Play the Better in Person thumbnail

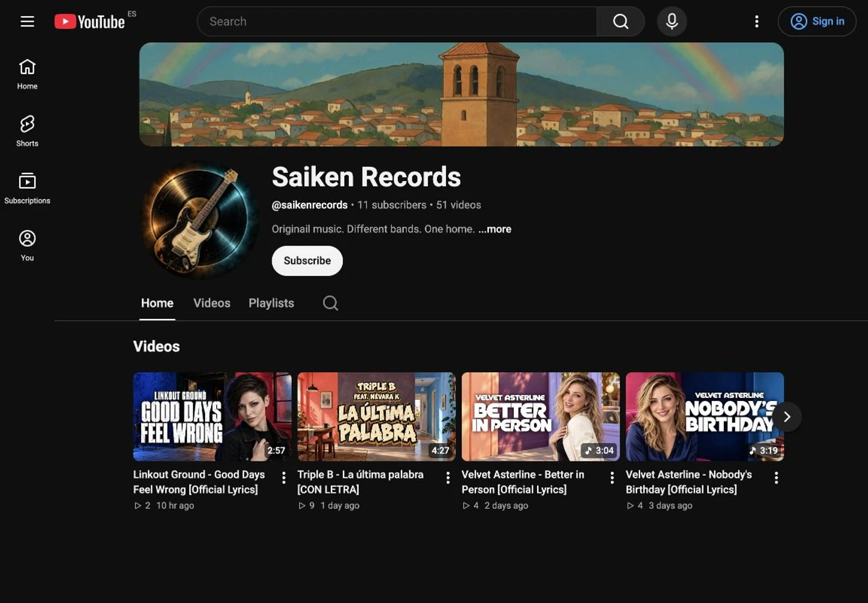coord(541,417)
